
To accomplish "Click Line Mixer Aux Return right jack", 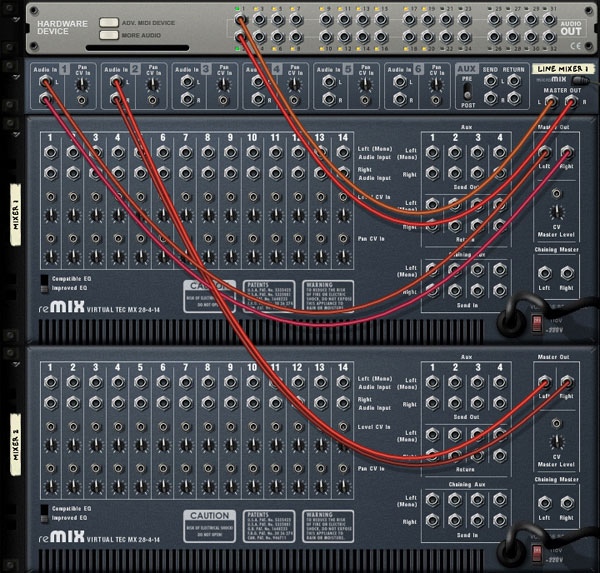I will click(x=514, y=98).
